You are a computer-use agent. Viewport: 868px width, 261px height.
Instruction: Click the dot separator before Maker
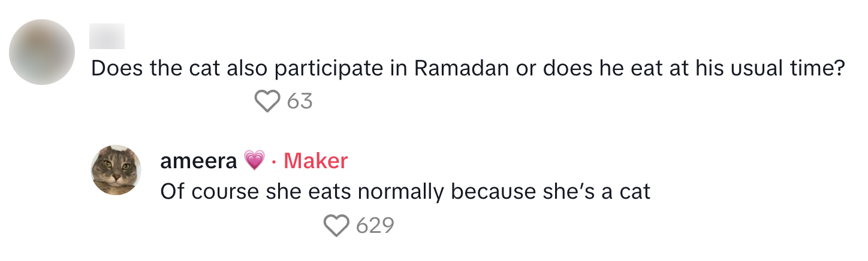click(x=273, y=160)
